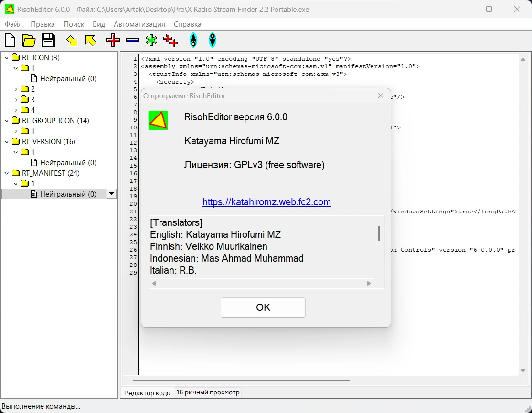The width and height of the screenshot is (532, 413).
Task: Click the translators list vertical scrollbar thumb
Action: (379, 233)
